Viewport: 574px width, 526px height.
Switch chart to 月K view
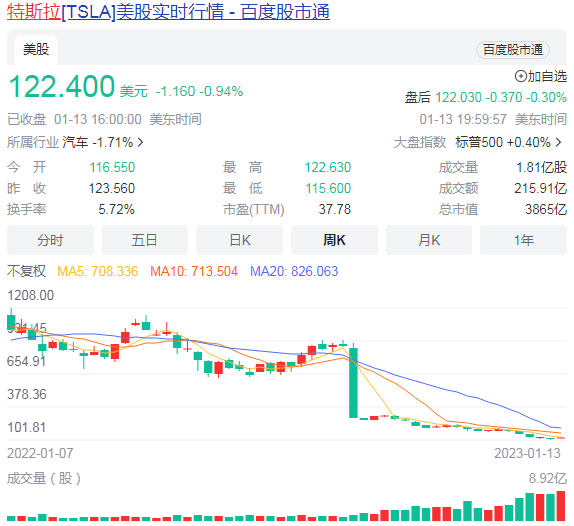click(x=429, y=240)
